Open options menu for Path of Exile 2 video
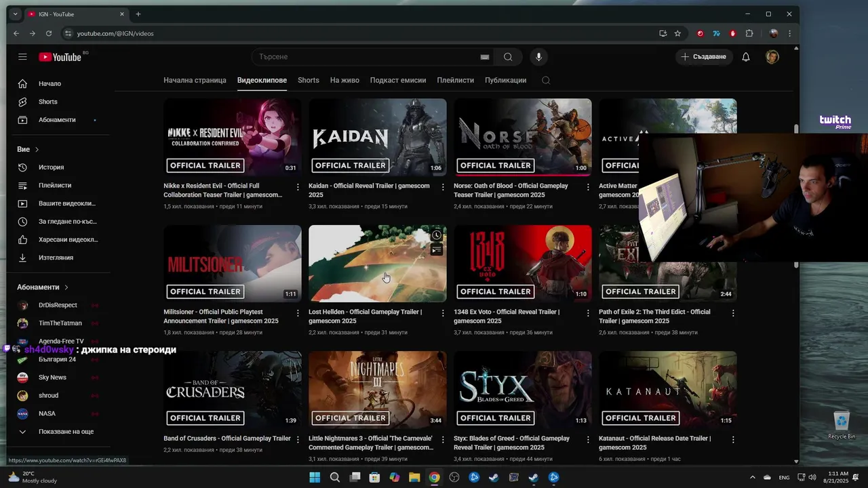868x488 pixels. coord(733,313)
